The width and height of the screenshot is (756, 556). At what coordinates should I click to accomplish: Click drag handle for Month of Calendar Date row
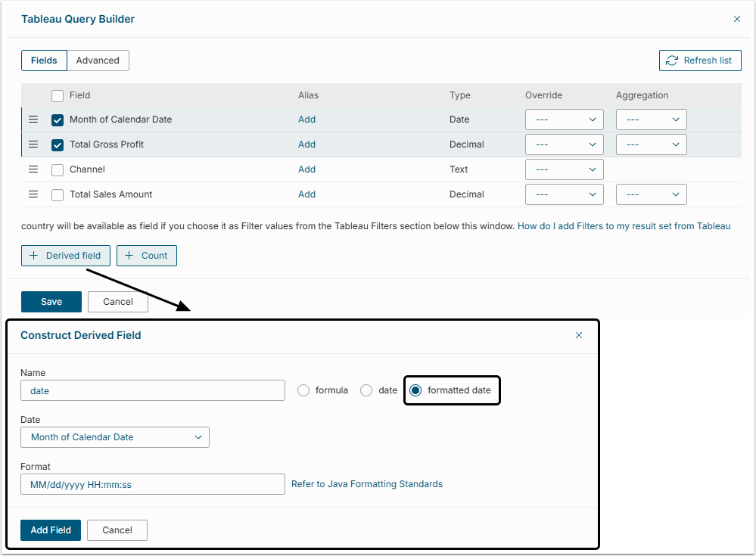point(33,120)
